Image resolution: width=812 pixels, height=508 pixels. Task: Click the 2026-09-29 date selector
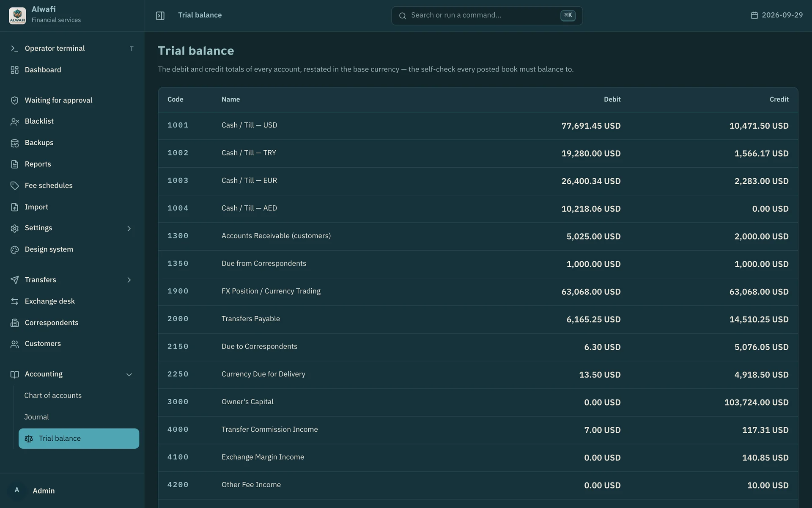tap(776, 15)
